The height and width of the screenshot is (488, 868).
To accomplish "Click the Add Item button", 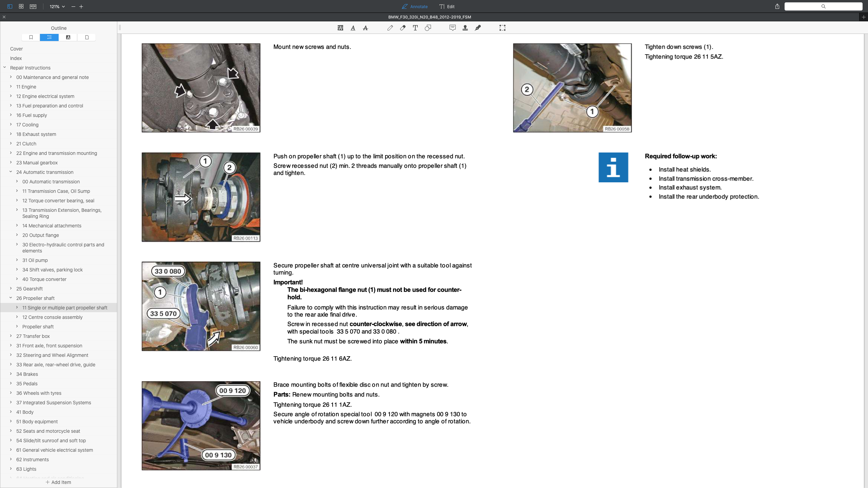I will coord(59,482).
